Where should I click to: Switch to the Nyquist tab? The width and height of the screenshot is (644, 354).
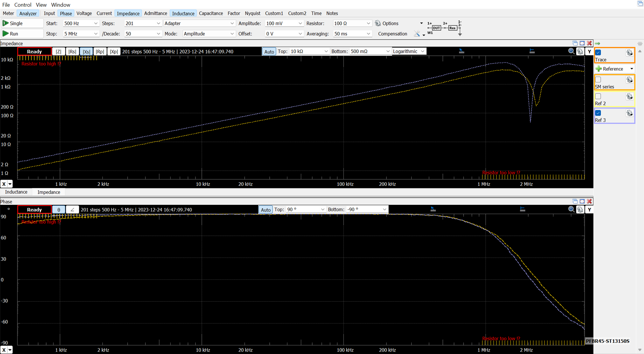click(x=252, y=13)
